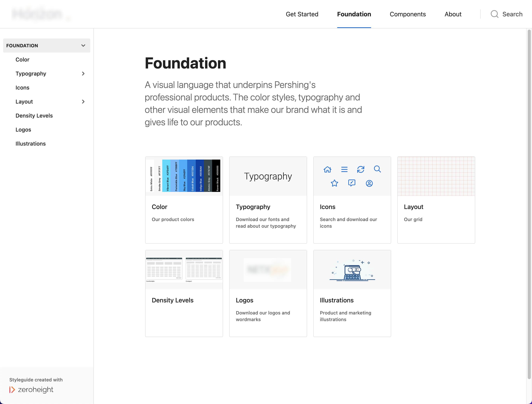
Task: Click 'Our grid' description text
Action: tap(413, 219)
